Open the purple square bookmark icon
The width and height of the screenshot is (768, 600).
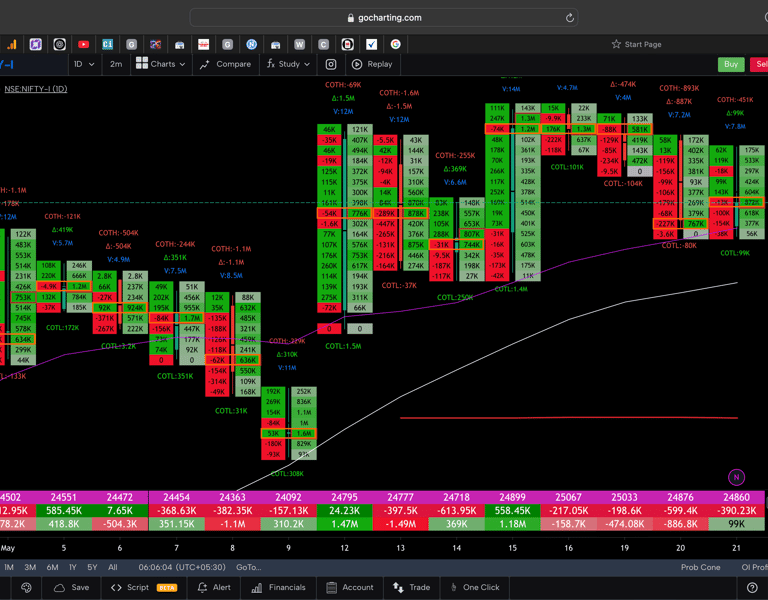pos(35,45)
